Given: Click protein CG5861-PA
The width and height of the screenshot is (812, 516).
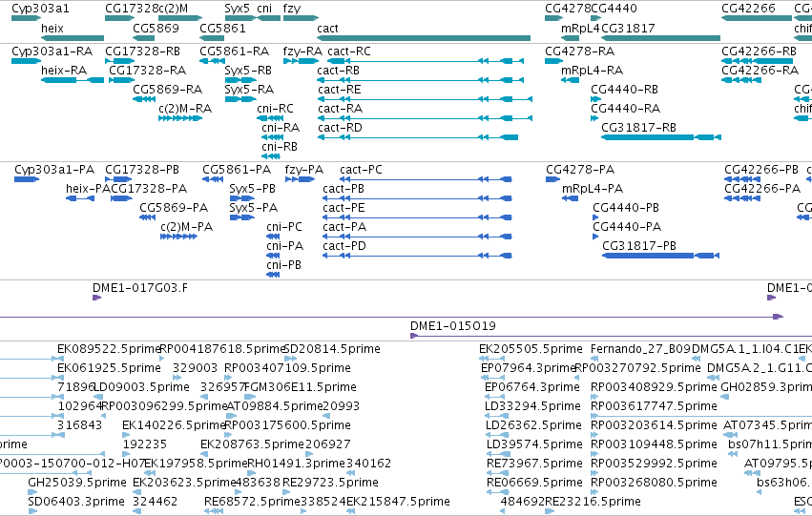Looking at the screenshot, I should 237,170.
